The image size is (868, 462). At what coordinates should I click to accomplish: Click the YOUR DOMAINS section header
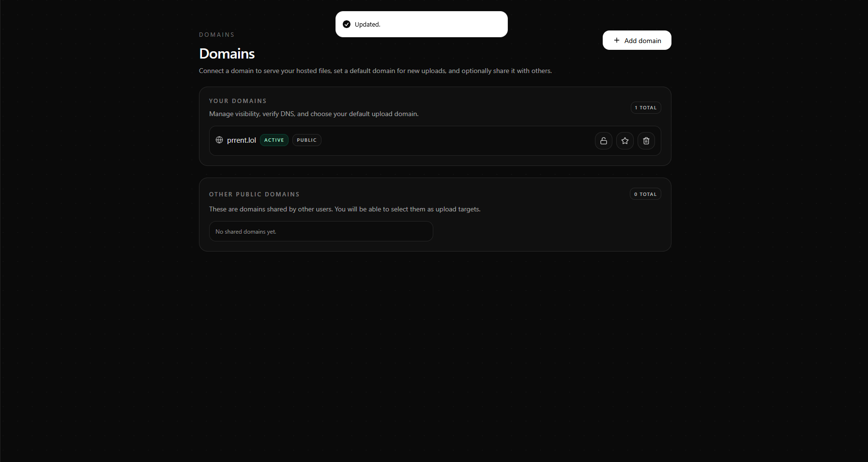pyautogui.click(x=238, y=101)
